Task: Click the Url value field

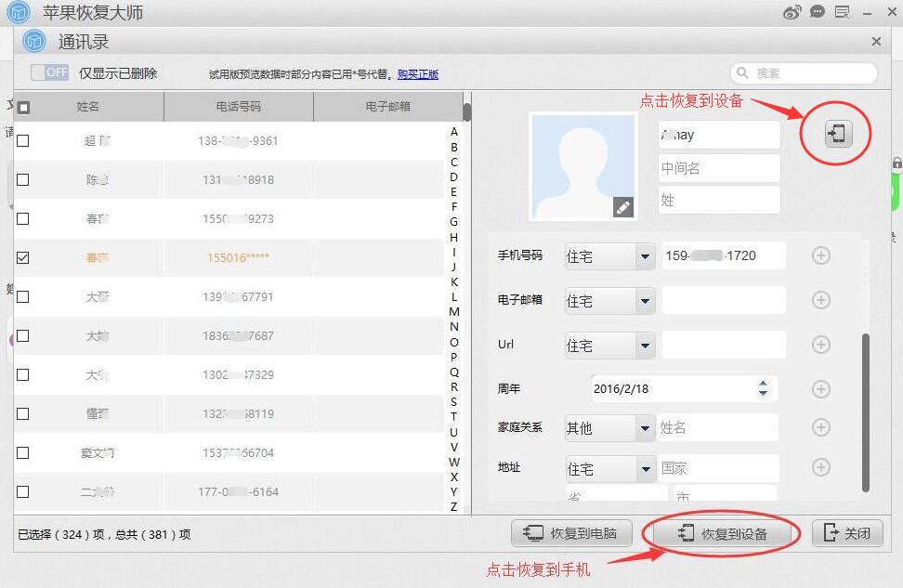Action: tap(724, 345)
